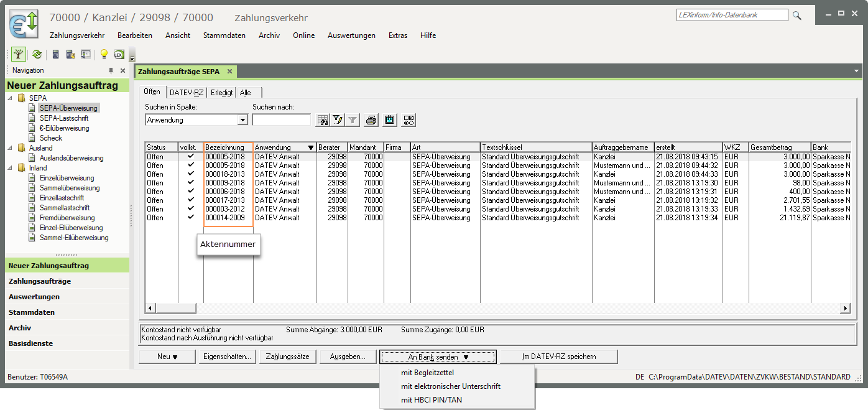Click the printer icon above the table
Screen dimensions: 868x410
(x=371, y=120)
